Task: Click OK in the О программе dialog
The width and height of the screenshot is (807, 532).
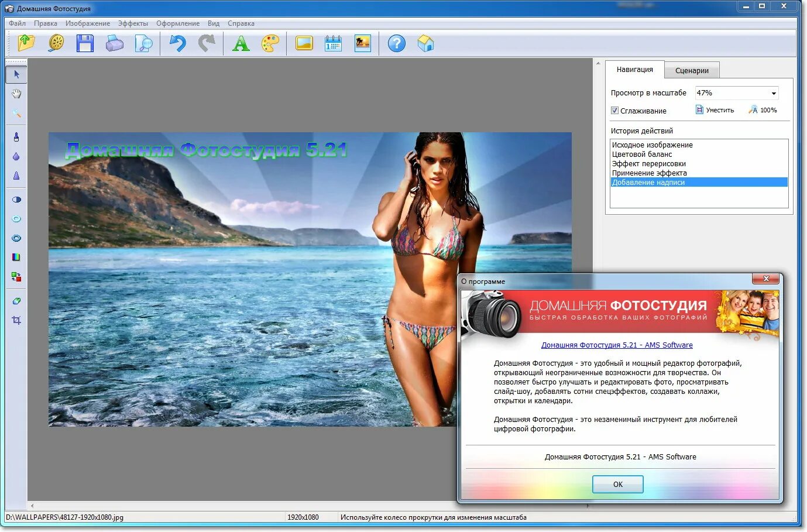Action: tap(618, 484)
